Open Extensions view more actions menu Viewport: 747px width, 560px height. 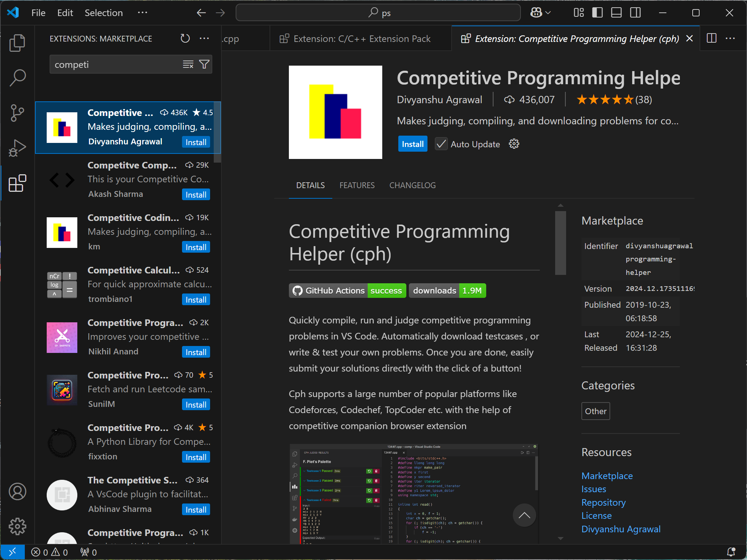(x=205, y=38)
